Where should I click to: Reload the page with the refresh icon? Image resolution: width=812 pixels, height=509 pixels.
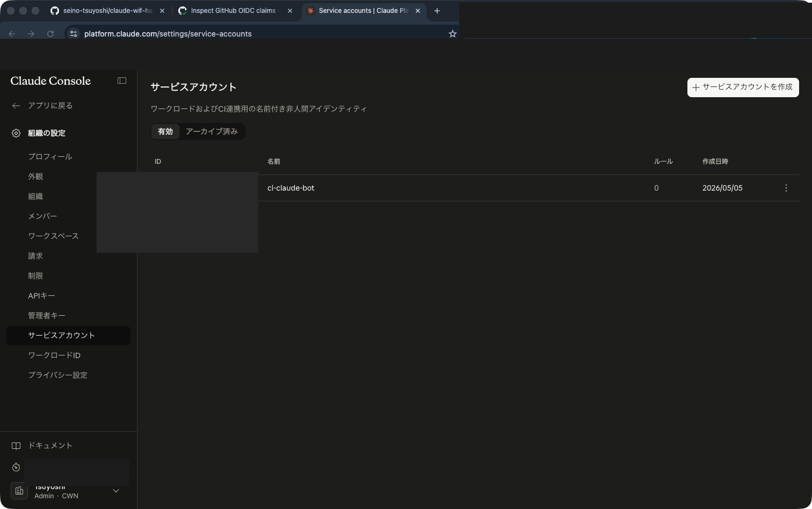50,34
